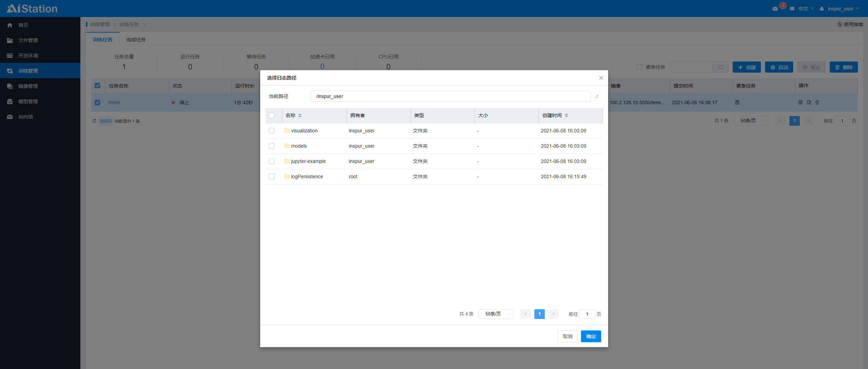Click the search magnifier icon in task toolbar
The height and width of the screenshot is (369, 868).
[720, 67]
